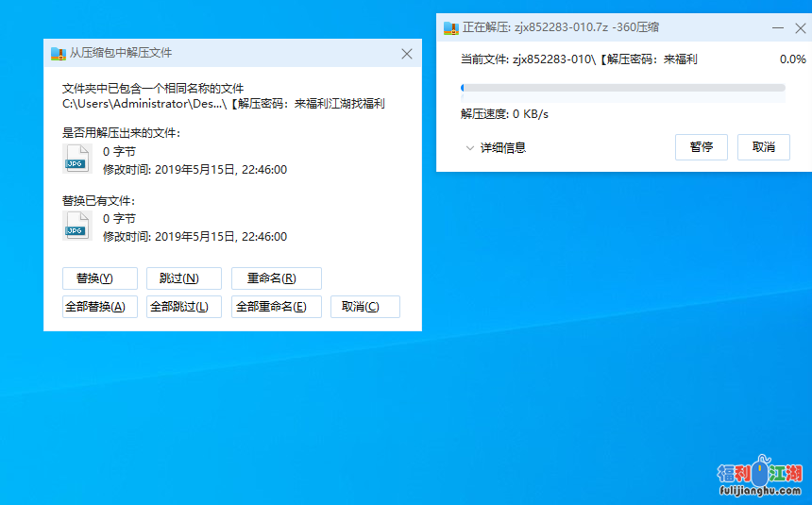The image size is (812, 505).
Task: Close the 正在解压 progress window
Action: click(800, 28)
